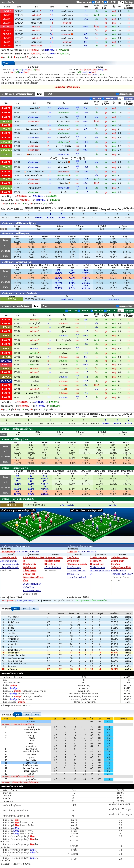
Task: Select the head-to-head row dated 26/10/25
Action: tap(67, 15)
